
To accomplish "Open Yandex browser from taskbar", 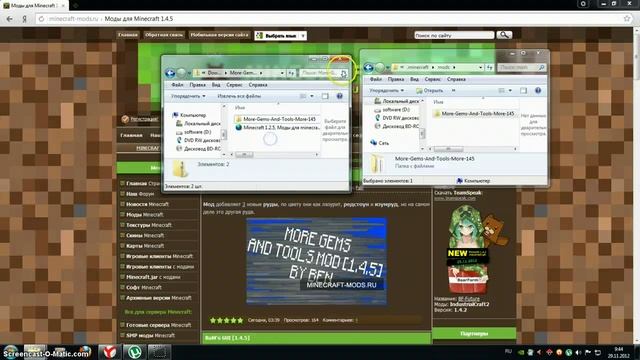I will pos(109,352).
